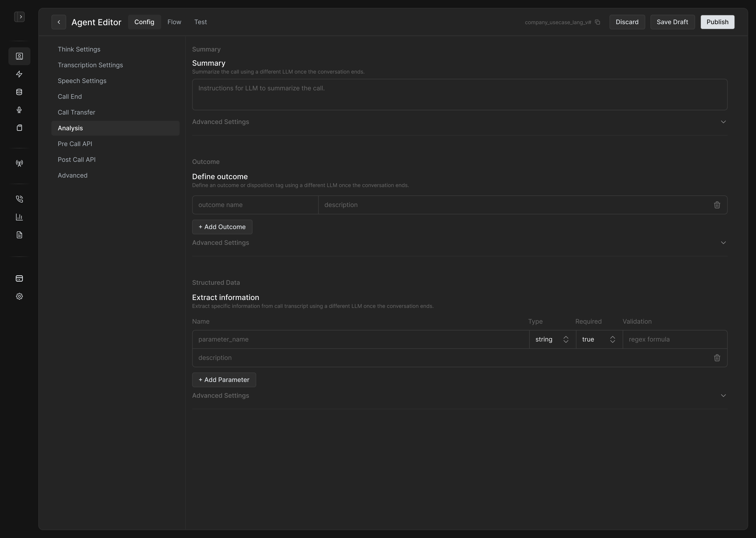Open the phone calls sidebar icon
The width and height of the screenshot is (756, 538).
(x=19, y=199)
